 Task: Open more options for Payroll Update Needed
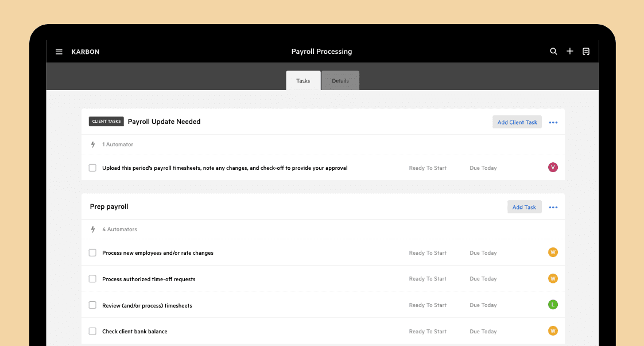tap(553, 122)
